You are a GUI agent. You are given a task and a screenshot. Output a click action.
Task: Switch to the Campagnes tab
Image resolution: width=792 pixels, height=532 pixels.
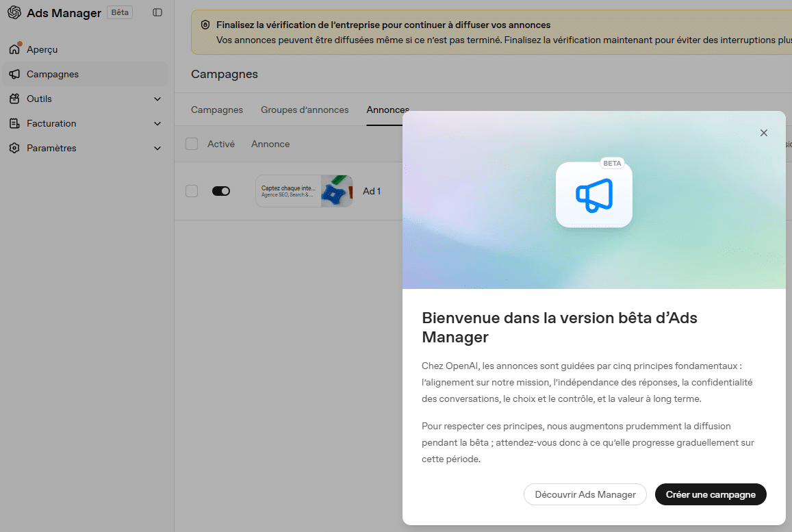tap(217, 110)
